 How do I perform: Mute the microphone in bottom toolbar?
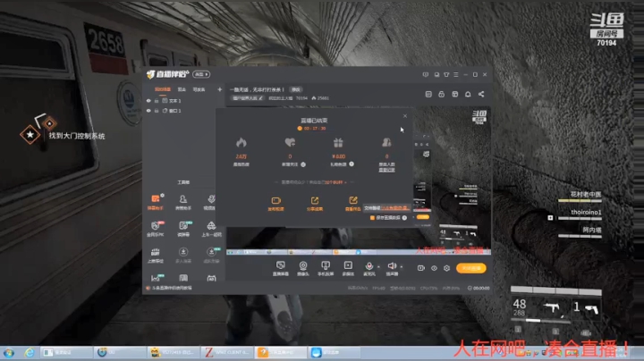369,268
